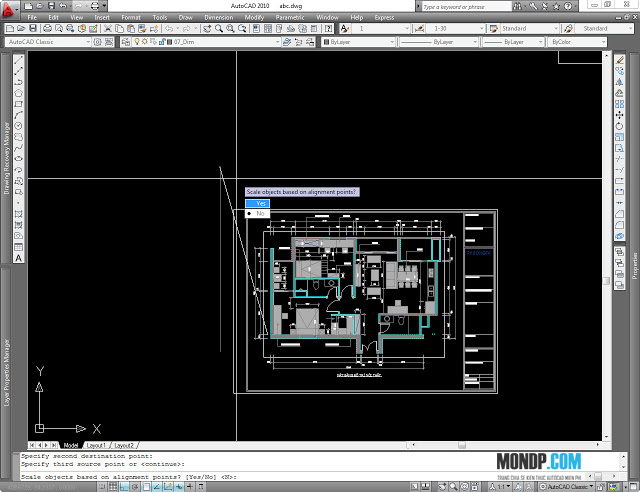The image size is (640, 492).
Task: Click the Save icon in the Standard toolbar
Action: point(33,28)
